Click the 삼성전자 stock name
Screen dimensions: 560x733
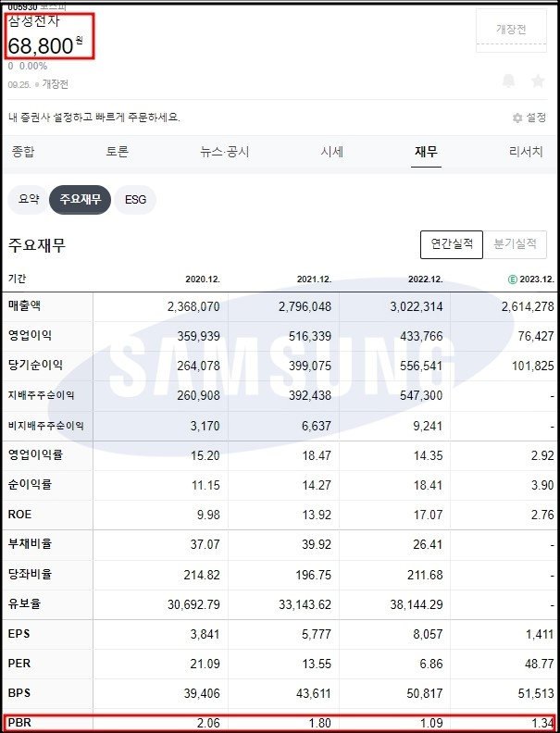click(x=34, y=21)
